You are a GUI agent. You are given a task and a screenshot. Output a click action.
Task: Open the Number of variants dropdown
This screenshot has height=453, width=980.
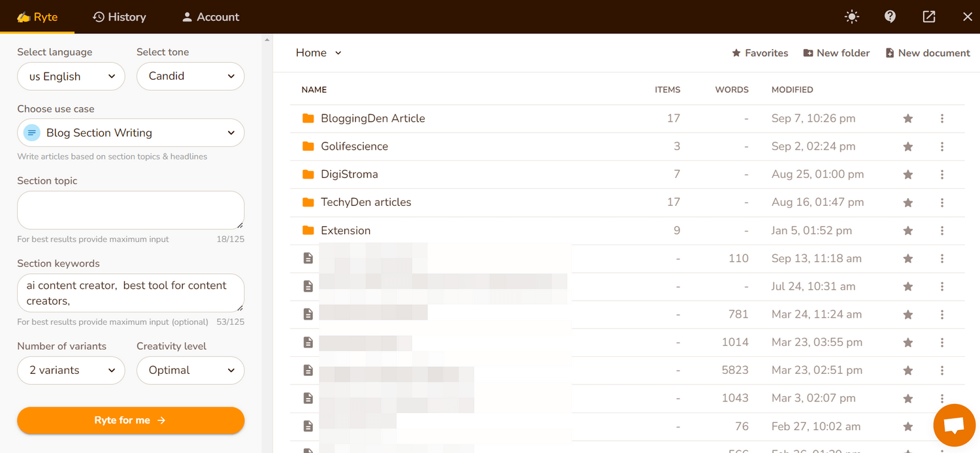tap(71, 370)
